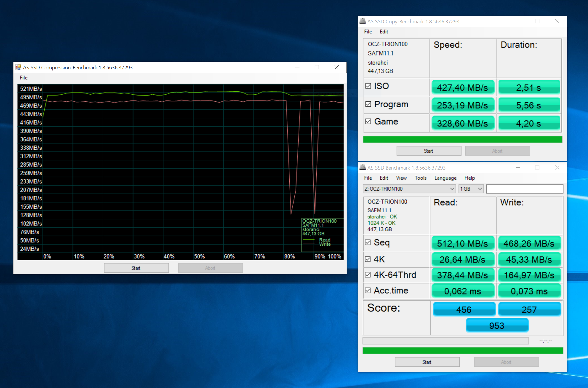The height and width of the screenshot is (388, 588).
Task: Click the Game speed result 328,60 MB/s
Action: (463, 123)
